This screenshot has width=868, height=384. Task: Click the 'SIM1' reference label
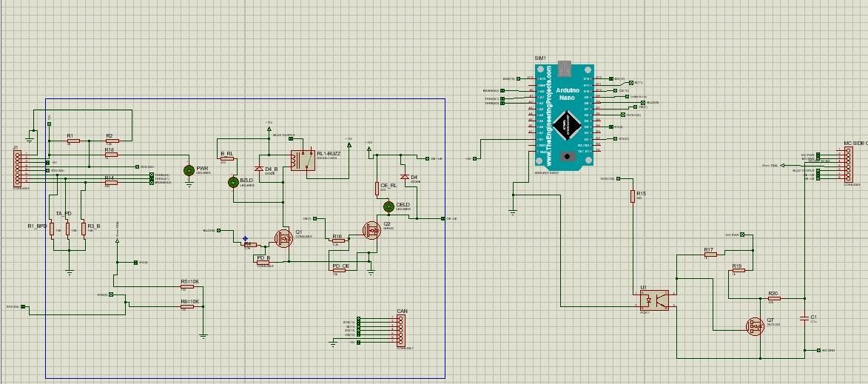click(x=540, y=58)
